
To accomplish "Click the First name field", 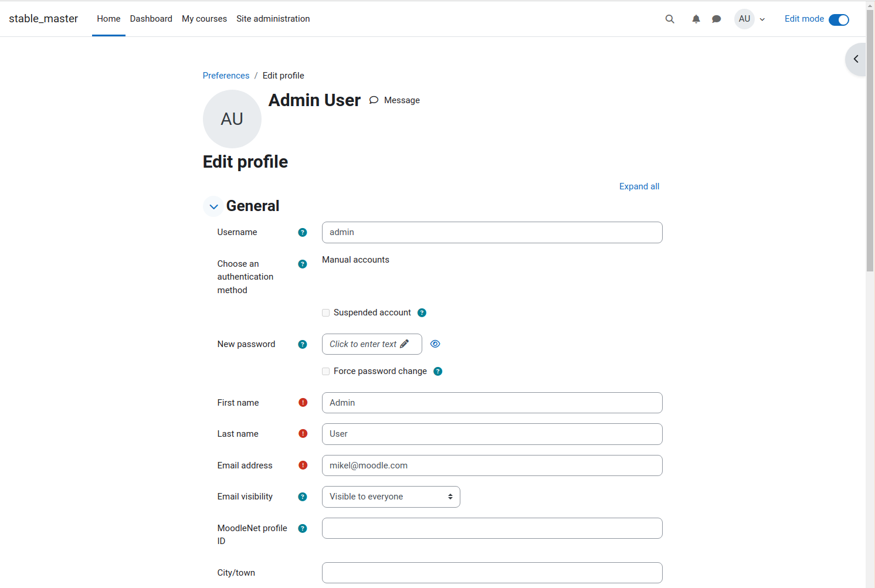I will [x=492, y=403].
